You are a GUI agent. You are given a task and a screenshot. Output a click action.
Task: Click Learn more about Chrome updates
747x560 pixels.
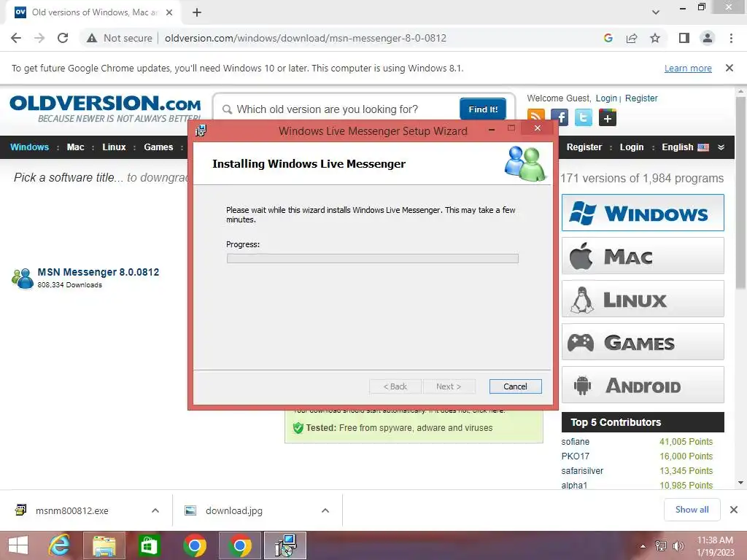tap(688, 68)
